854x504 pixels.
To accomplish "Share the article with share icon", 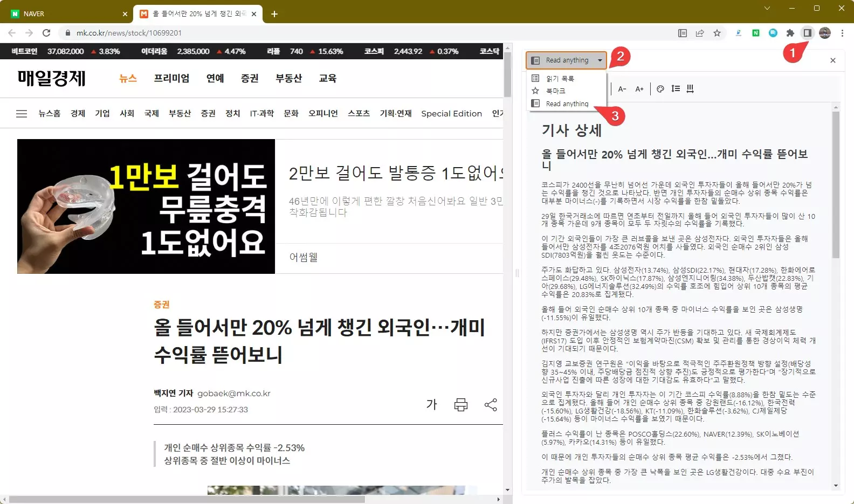I will [491, 405].
